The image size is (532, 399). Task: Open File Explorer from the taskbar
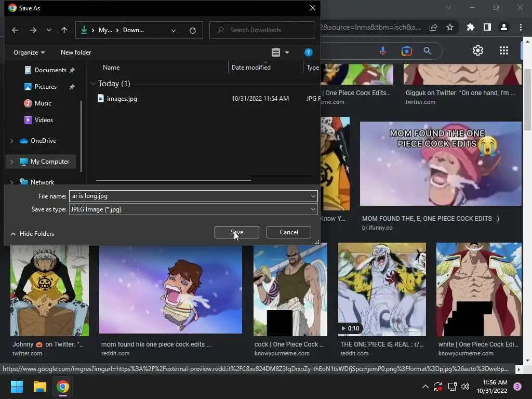[x=39, y=387]
